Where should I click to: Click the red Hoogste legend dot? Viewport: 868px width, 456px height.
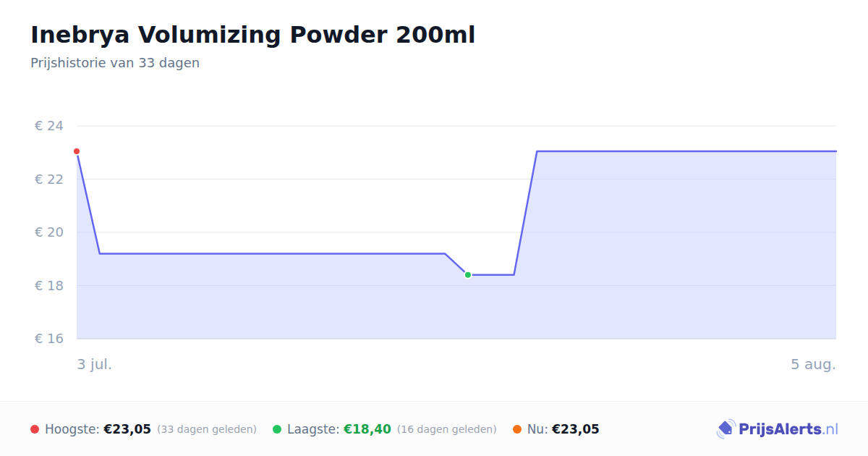35,429
